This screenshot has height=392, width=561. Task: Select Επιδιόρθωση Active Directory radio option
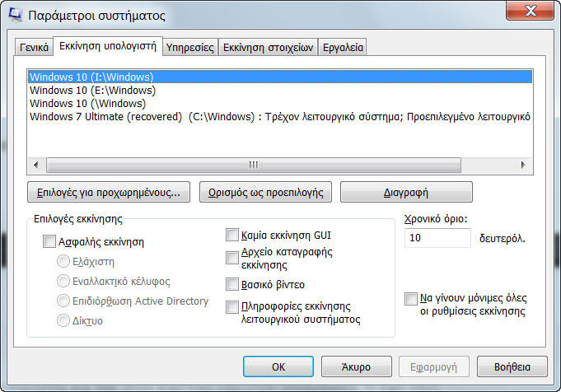(63, 301)
